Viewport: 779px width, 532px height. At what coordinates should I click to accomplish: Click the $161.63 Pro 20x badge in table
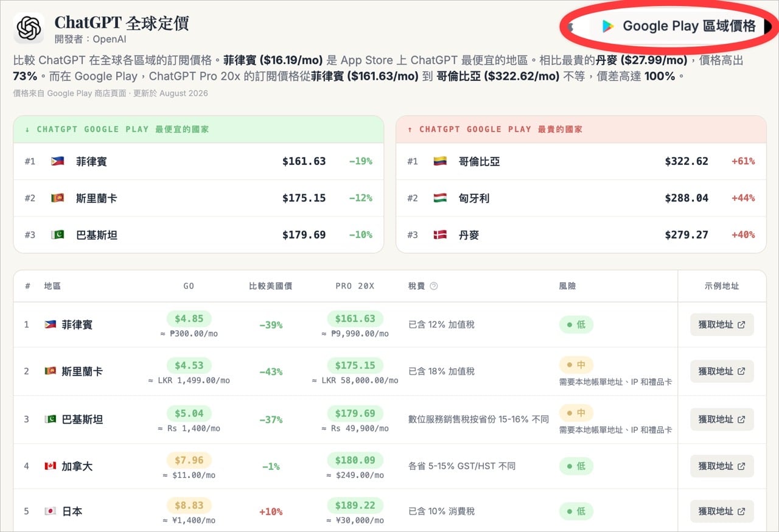point(355,318)
